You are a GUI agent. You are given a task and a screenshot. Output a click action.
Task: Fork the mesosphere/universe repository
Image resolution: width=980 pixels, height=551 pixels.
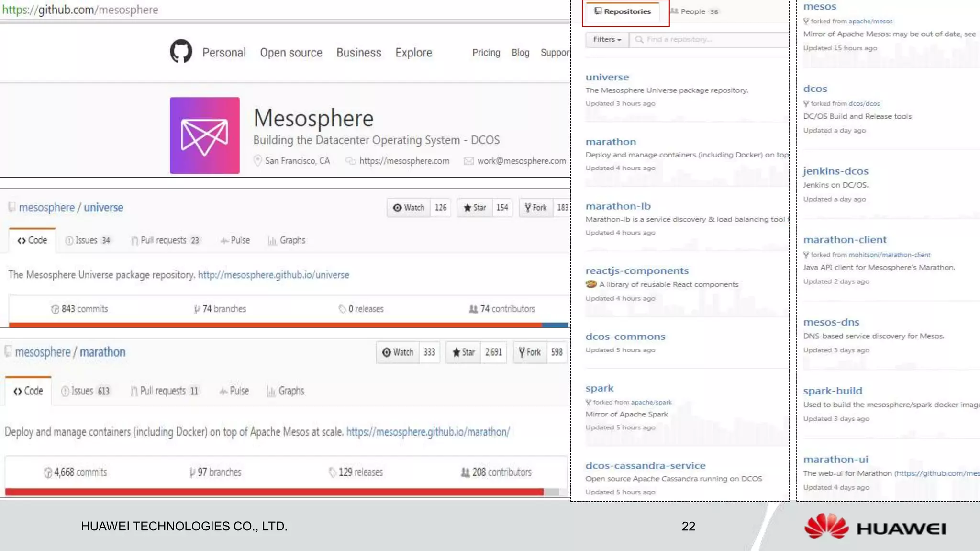(535, 208)
